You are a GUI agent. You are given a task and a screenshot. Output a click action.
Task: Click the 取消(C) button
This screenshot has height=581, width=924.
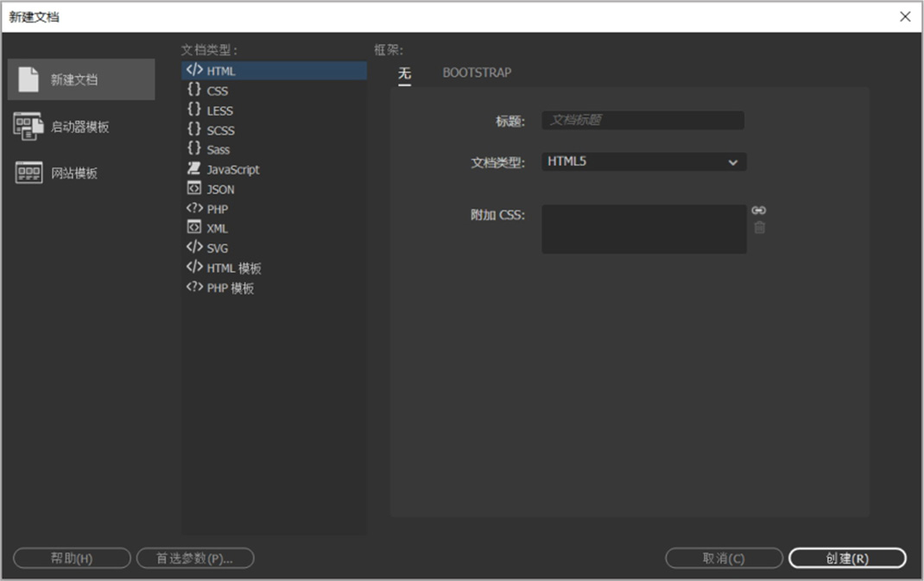point(724,559)
